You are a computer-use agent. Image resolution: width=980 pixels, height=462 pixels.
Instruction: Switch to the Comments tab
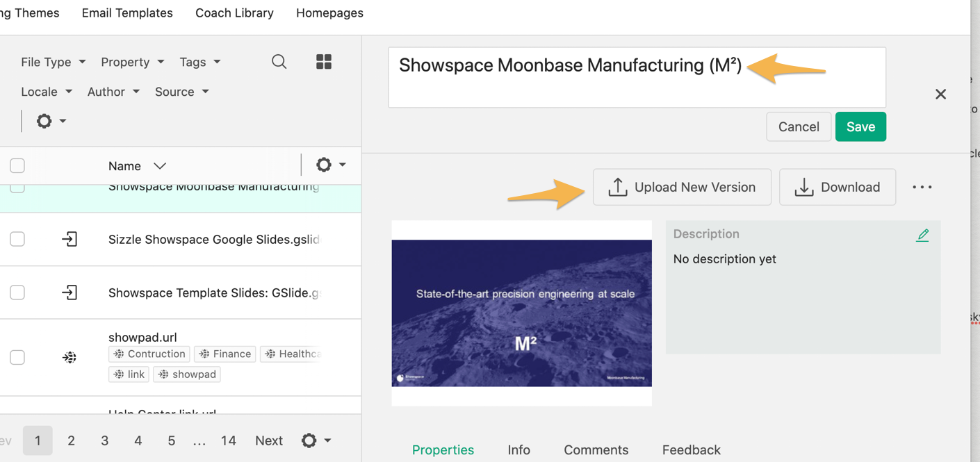pyautogui.click(x=596, y=449)
